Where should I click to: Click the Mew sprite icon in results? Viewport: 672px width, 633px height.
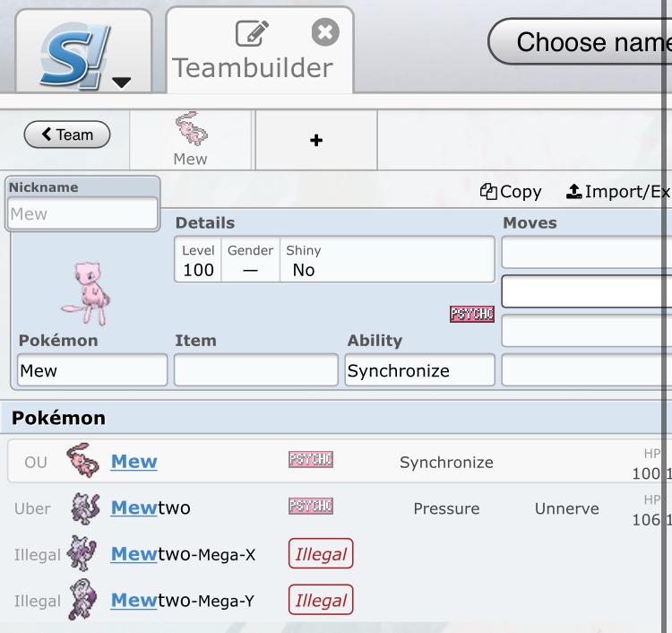83,461
